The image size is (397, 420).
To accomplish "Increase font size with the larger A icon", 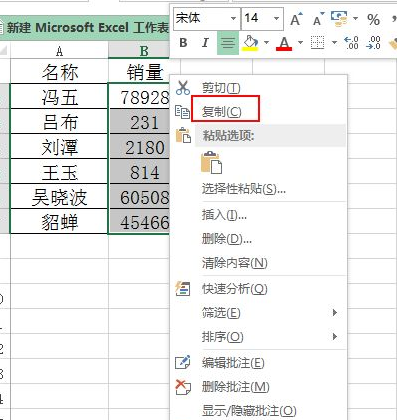I will pyautogui.click(x=296, y=19).
